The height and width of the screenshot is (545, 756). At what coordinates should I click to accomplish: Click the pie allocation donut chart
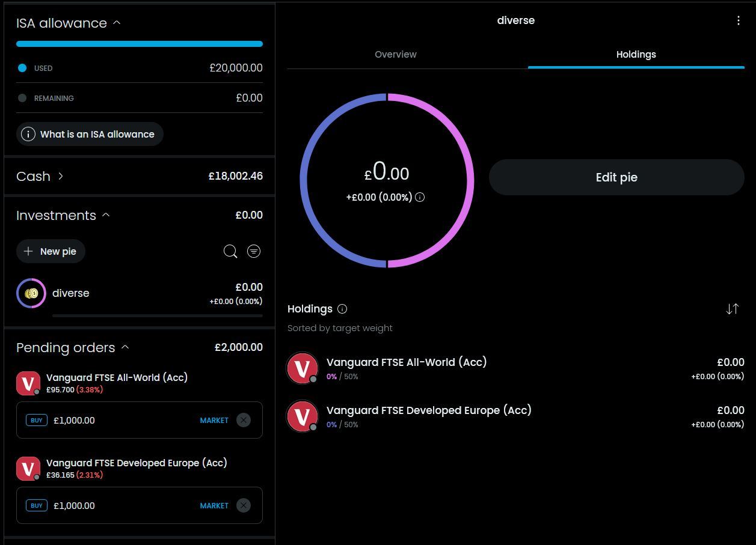pyautogui.click(x=387, y=180)
